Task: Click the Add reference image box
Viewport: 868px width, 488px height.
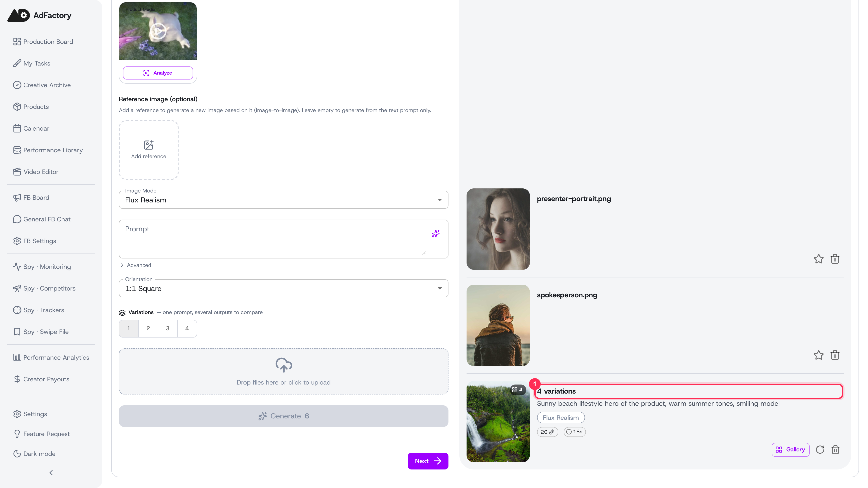Action: point(149,150)
